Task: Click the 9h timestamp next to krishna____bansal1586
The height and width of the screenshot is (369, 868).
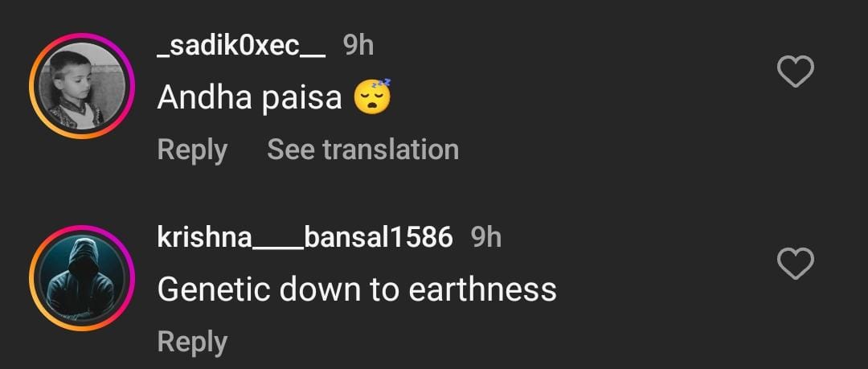Action: (485, 237)
